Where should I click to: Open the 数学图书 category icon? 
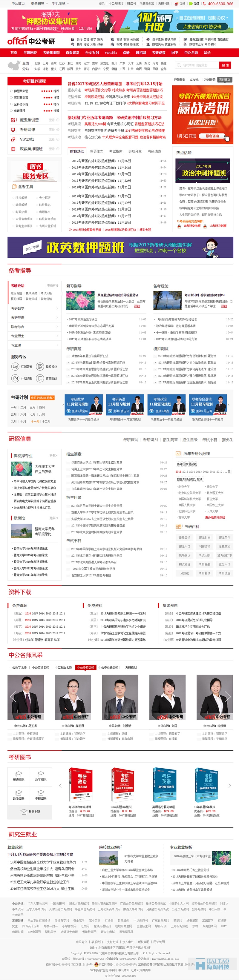[x=41, y=774]
